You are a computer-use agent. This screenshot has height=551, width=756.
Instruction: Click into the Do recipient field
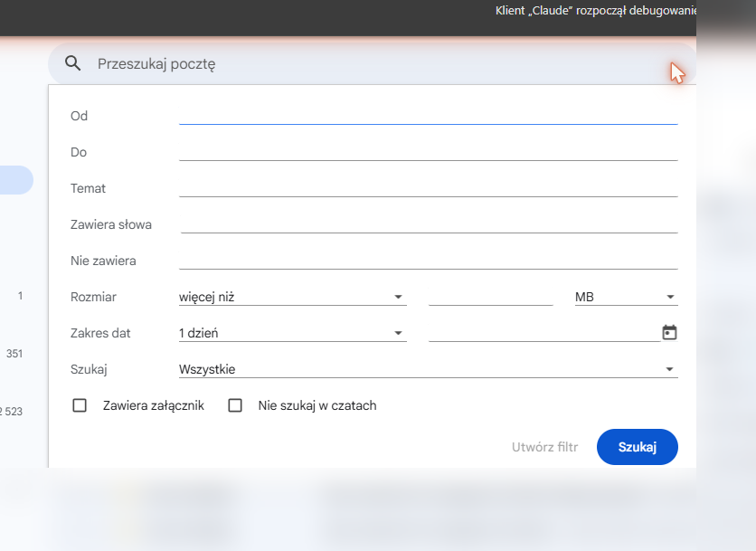pyautogui.click(x=428, y=152)
